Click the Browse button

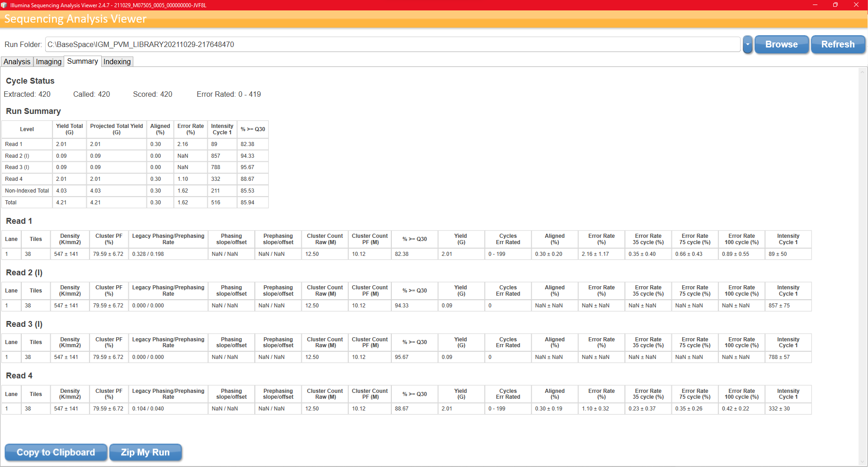pyautogui.click(x=781, y=44)
